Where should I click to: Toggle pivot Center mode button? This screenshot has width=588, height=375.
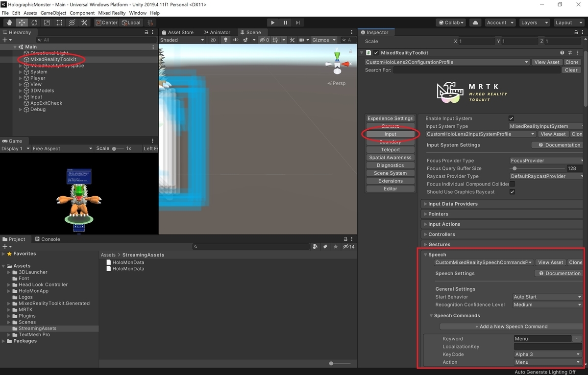pyautogui.click(x=107, y=23)
